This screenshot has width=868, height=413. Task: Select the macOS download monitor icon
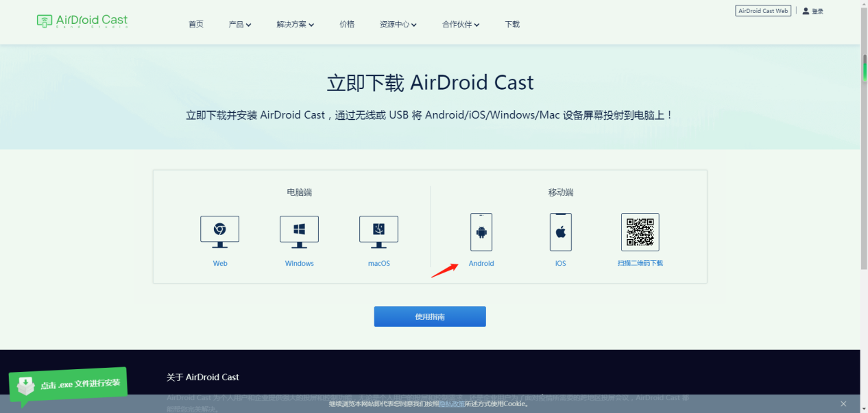[x=378, y=233]
